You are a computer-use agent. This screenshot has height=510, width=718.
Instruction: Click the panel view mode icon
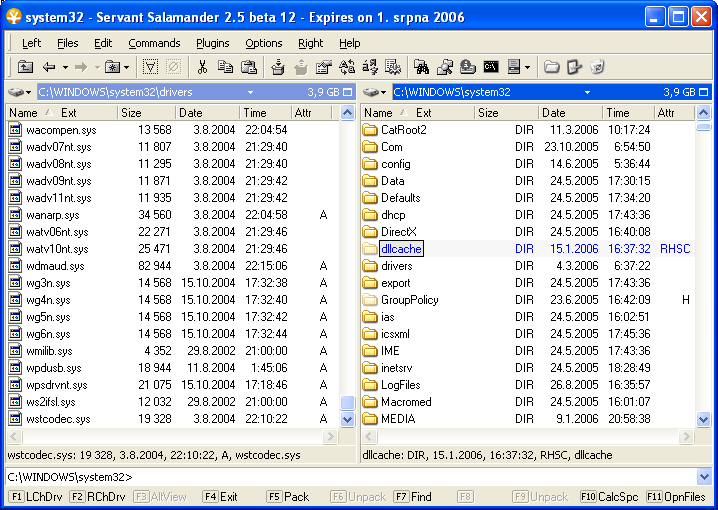click(x=514, y=67)
